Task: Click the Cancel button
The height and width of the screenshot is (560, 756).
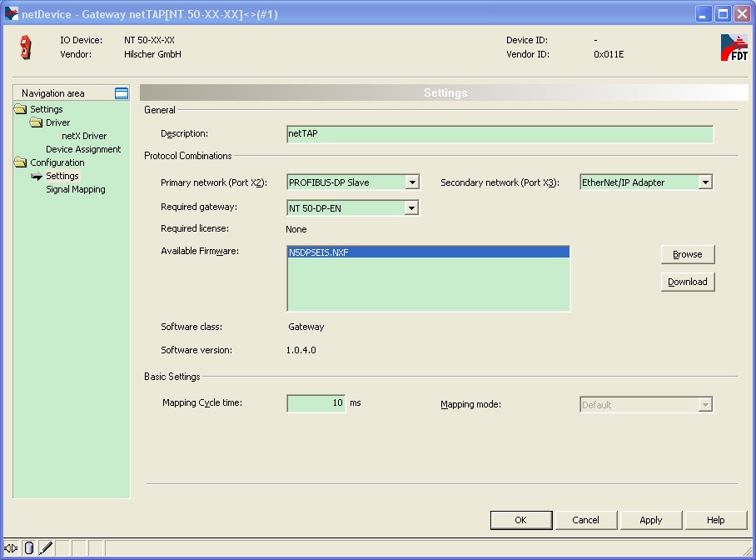Action: click(586, 520)
